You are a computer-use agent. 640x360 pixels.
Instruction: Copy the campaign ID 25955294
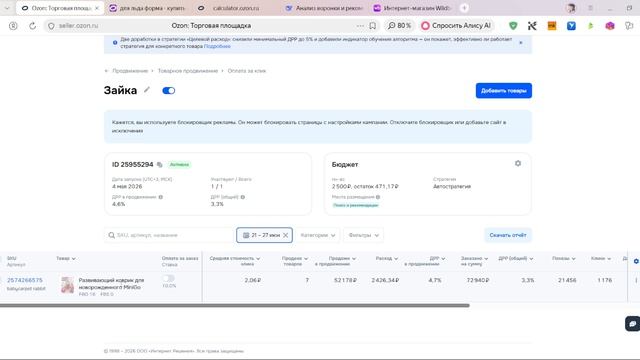160,164
